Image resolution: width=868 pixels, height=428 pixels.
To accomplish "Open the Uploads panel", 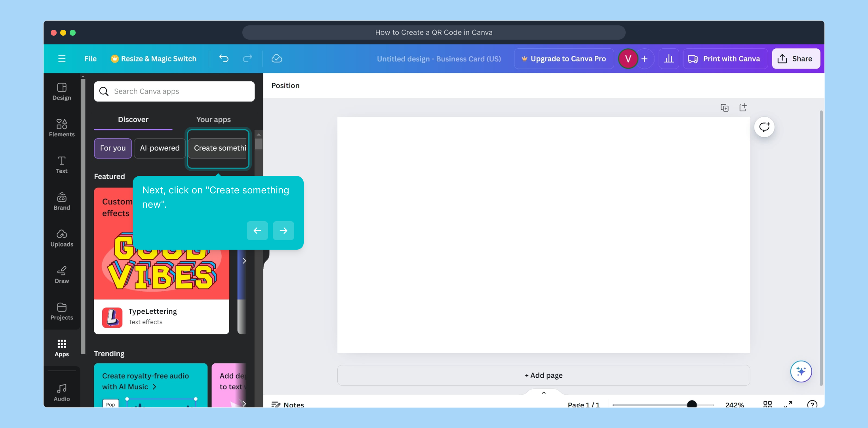I will click(x=62, y=238).
